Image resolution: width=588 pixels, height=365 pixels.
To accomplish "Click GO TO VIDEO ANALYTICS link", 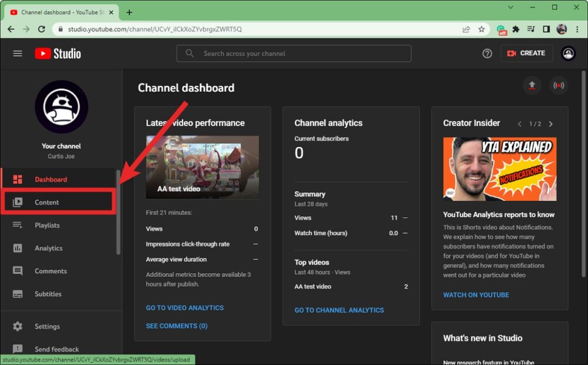I will (185, 308).
